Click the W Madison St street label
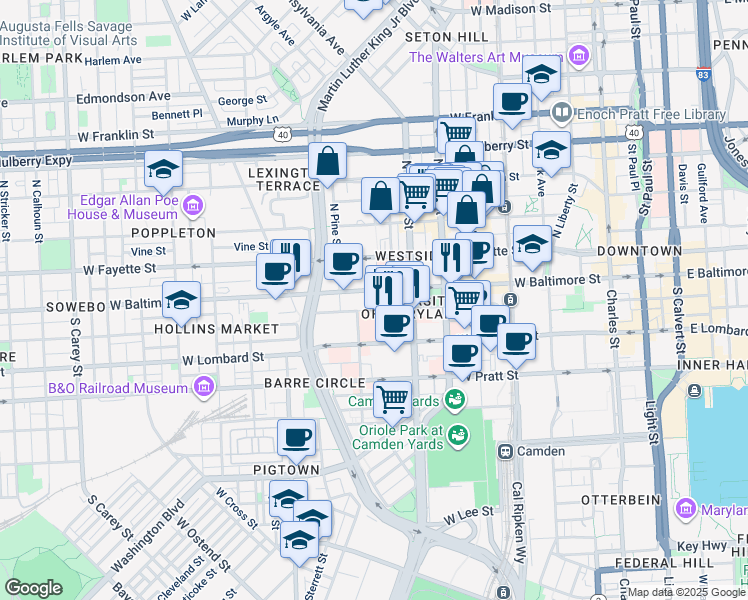The height and width of the screenshot is (600, 748). (x=510, y=10)
